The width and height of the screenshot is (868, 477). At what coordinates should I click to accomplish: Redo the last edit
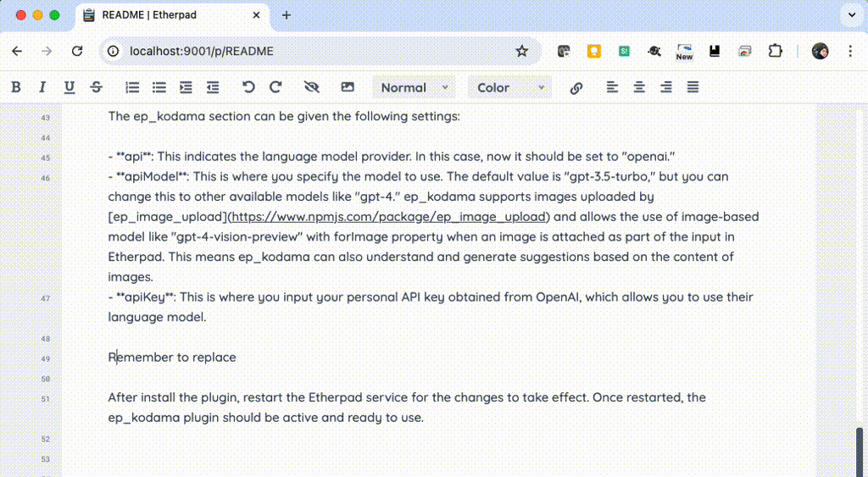pos(275,87)
